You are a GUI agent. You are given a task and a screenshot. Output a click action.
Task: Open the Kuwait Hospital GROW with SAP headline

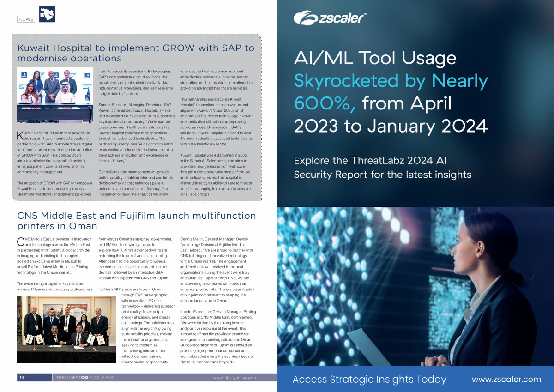point(136,53)
